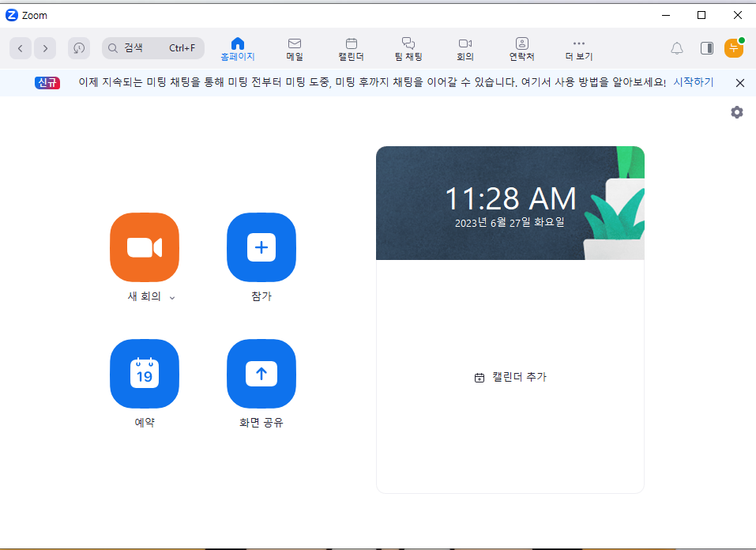Open the 더 보기 overflow menu
This screenshot has width=756, height=550.
578,48
